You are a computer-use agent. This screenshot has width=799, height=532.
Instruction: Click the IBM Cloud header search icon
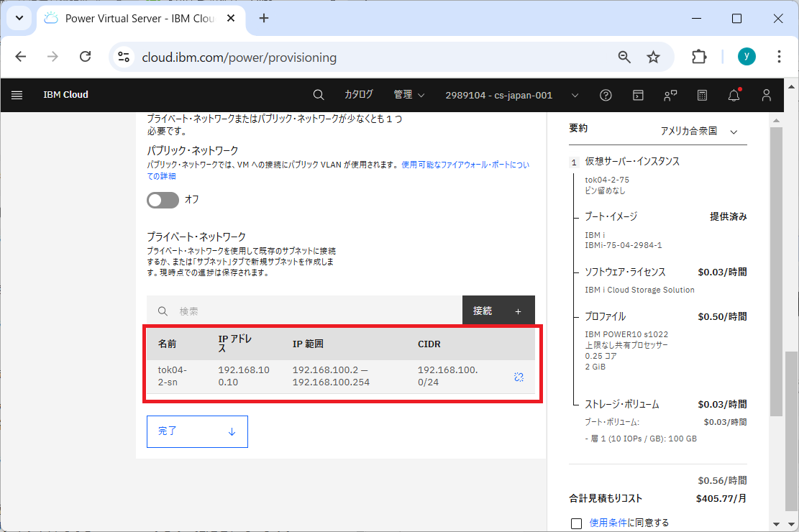point(319,96)
